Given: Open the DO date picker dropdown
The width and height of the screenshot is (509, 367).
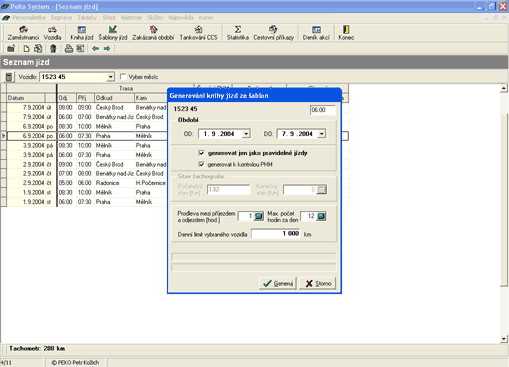Looking at the screenshot, I should (x=321, y=134).
